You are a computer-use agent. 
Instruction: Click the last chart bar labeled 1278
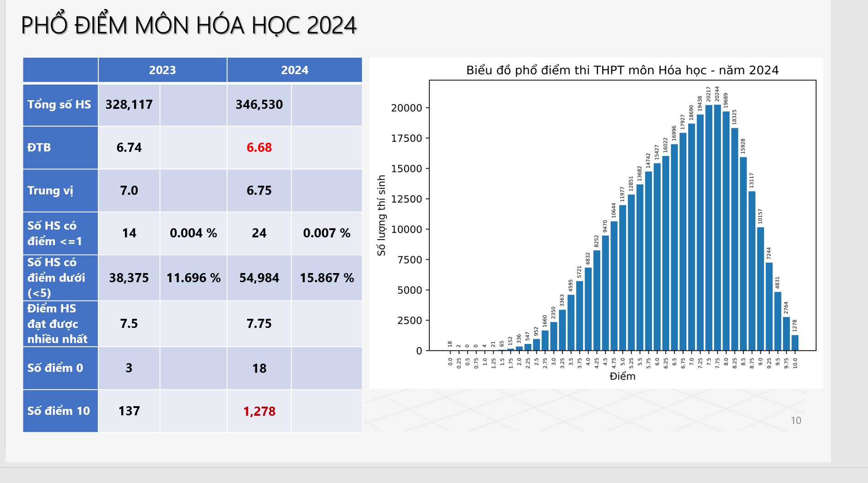(795, 343)
